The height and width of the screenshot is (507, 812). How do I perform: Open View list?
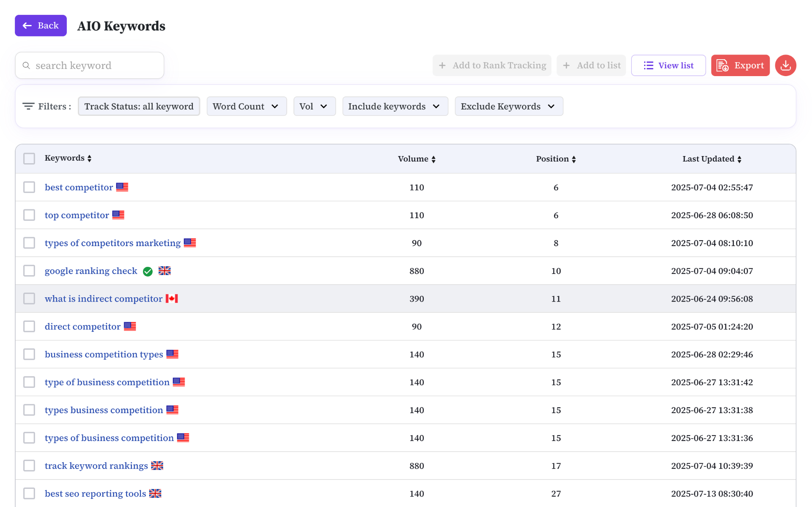click(x=668, y=66)
